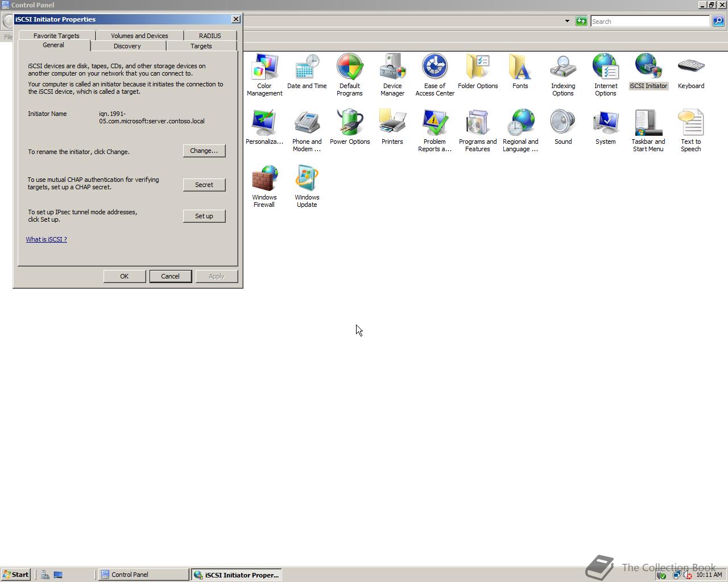The width and height of the screenshot is (728, 582).
Task: Cancel the iSCSI Initiator Properties dialog
Action: (x=171, y=276)
